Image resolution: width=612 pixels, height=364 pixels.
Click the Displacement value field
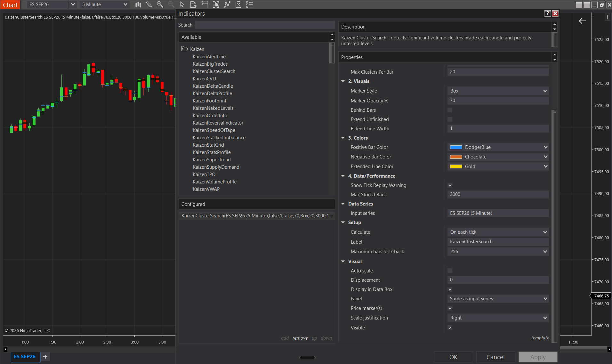(498, 280)
